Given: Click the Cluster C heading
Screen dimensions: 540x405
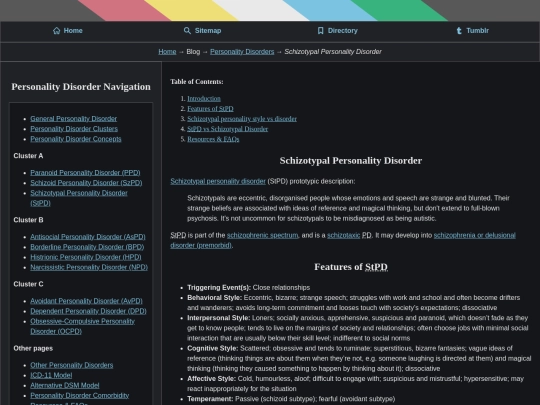Looking at the screenshot, I should (28, 284).
